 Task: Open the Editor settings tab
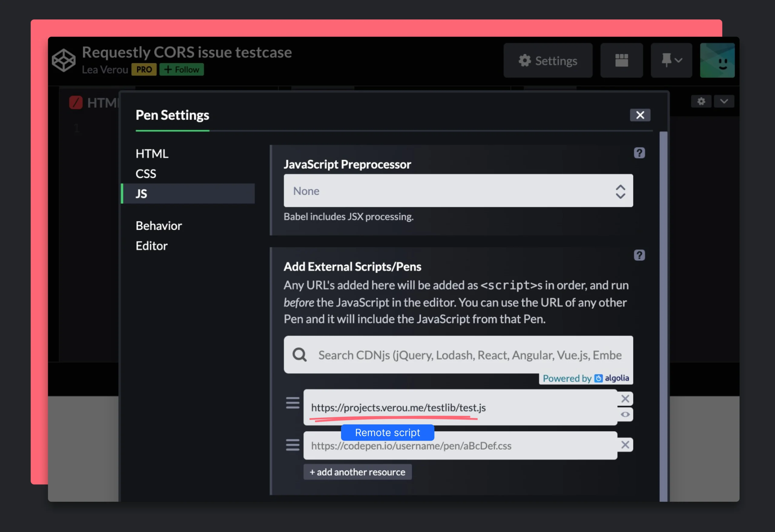point(151,246)
